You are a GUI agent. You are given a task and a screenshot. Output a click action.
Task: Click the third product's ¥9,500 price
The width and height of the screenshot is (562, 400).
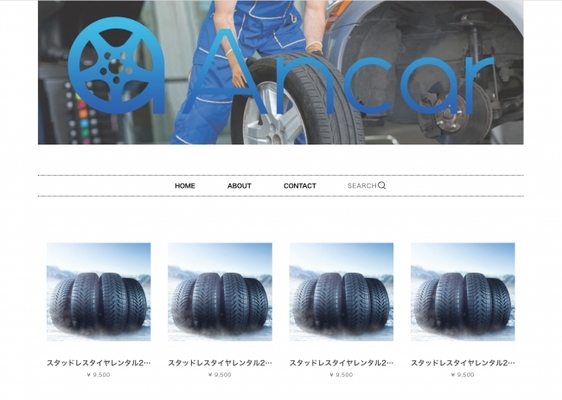tap(342, 375)
